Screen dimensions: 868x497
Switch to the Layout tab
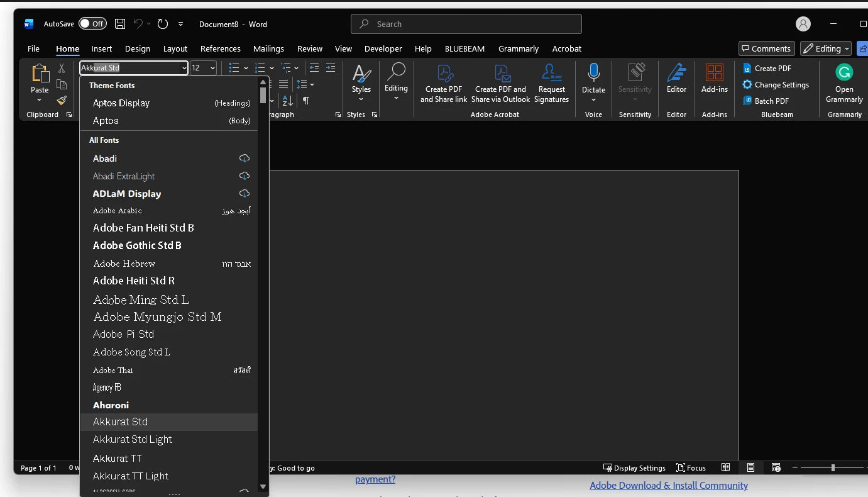(175, 48)
